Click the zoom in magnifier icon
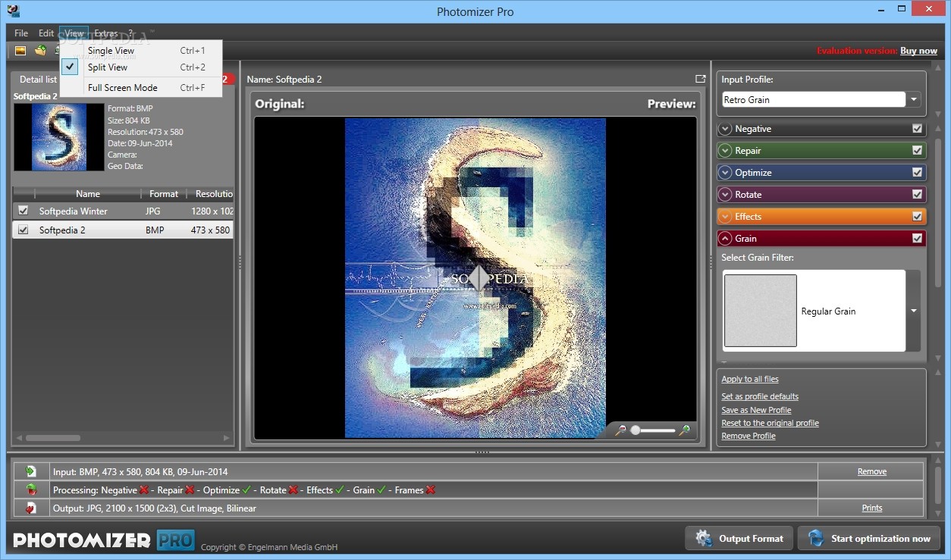This screenshot has width=951, height=560. point(684,430)
